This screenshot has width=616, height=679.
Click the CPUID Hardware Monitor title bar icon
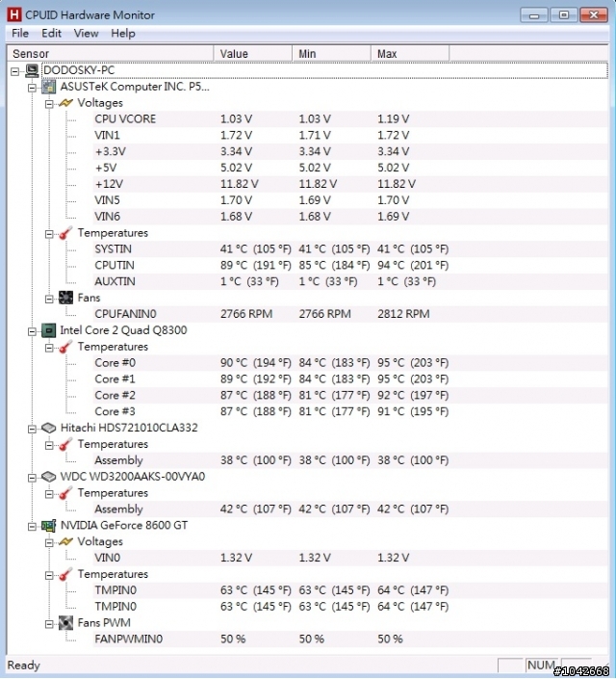pos(14,14)
